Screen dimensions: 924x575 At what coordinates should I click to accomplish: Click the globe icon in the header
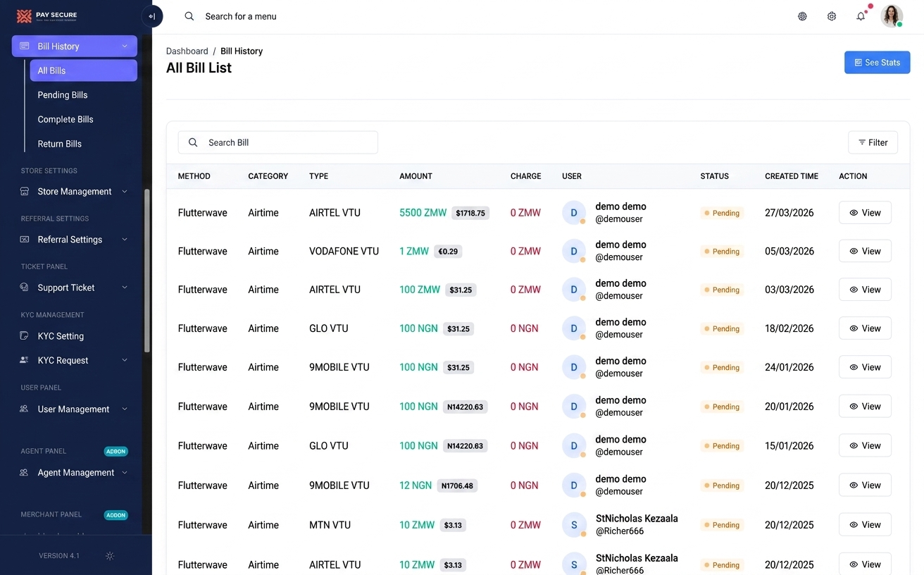click(802, 16)
